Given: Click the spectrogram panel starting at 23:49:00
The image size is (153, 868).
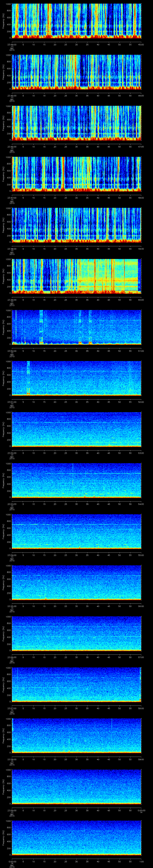Looking at the screenshot, I should (x=77, y=276).
